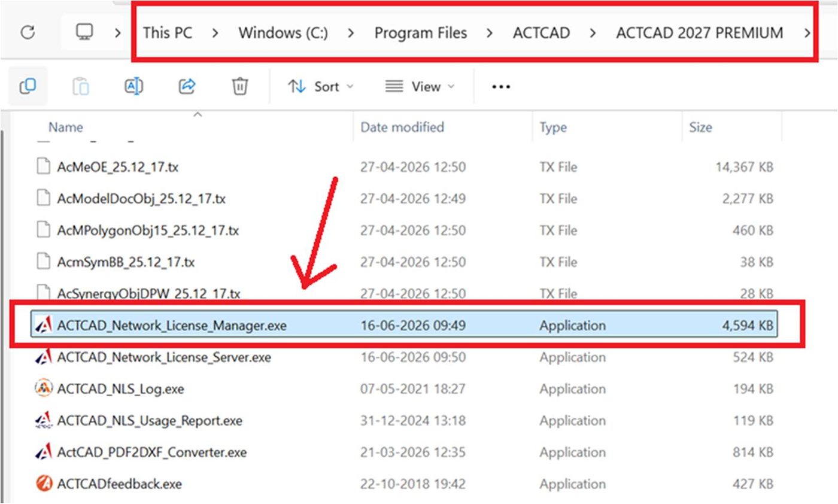The width and height of the screenshot is (838, 504).
Task: Select file name AcmSymBB_25.12_17.tx
Action: point(126,263)
